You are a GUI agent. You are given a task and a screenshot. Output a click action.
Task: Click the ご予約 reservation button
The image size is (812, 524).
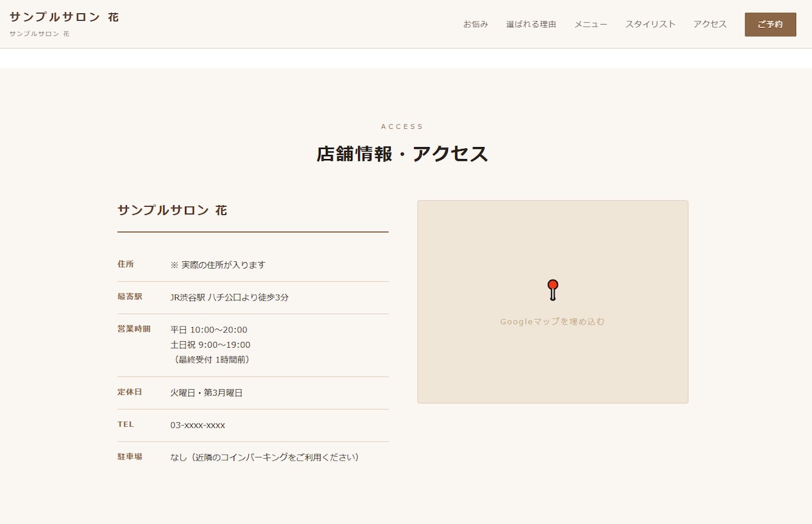[770, 25]
